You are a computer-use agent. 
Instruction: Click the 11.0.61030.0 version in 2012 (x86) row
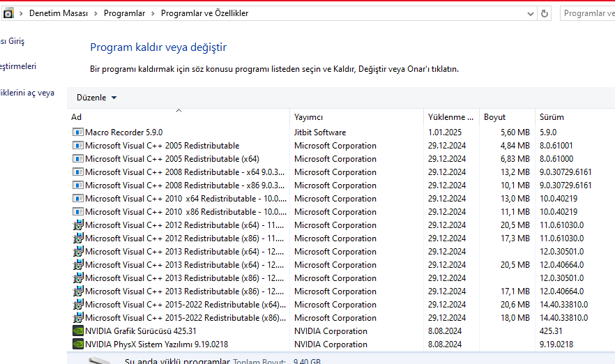(x=562, y=238)
